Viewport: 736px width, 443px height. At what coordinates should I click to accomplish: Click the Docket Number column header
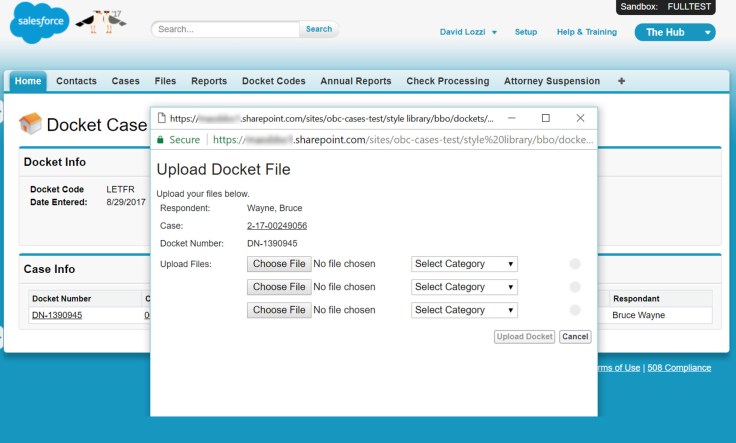(61, 298)
